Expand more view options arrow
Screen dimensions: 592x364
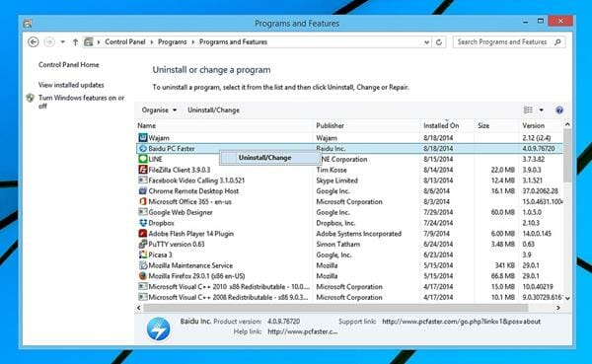coord(542,109)
